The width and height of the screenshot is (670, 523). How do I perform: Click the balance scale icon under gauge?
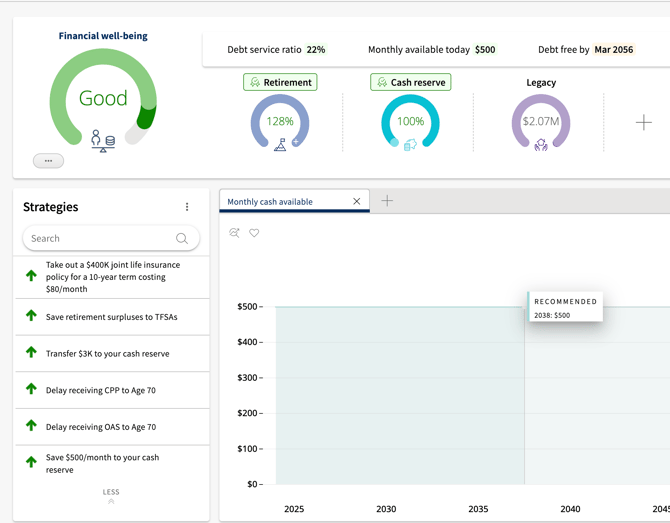click(x=103, y=141)
